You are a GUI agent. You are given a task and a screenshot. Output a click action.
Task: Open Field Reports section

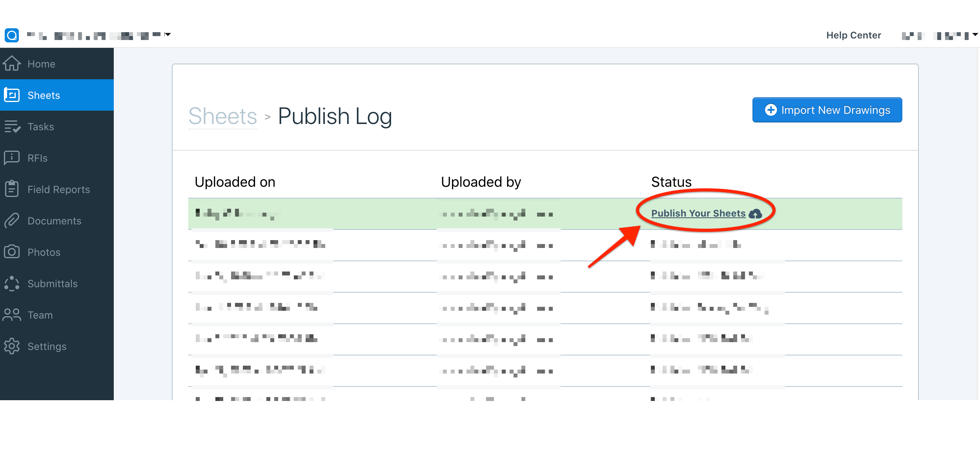point(57,189)
